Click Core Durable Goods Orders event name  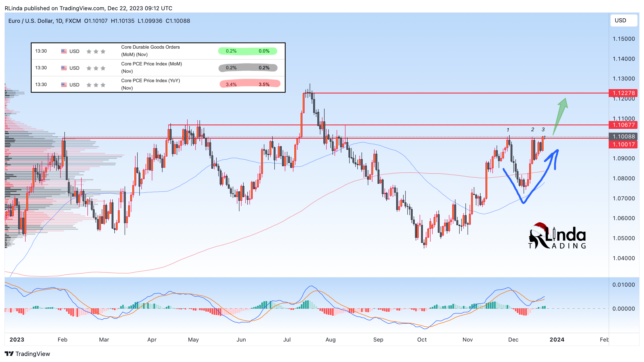150,51
